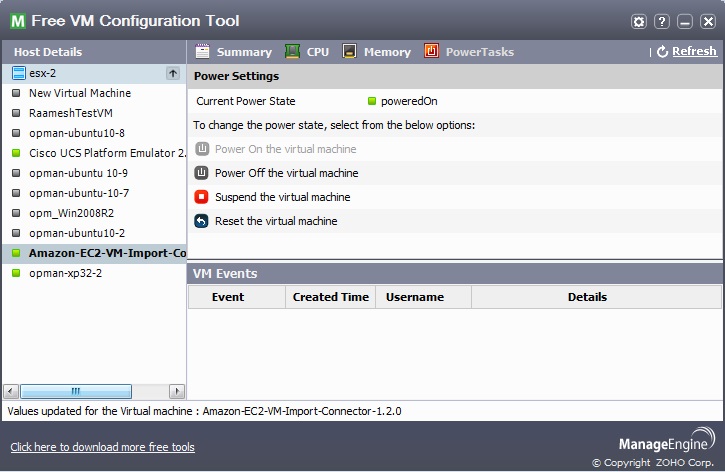Click the ManageEngine M logo icon
The height and width of the screenshot is (472, 725).
(x=18, y=21)
